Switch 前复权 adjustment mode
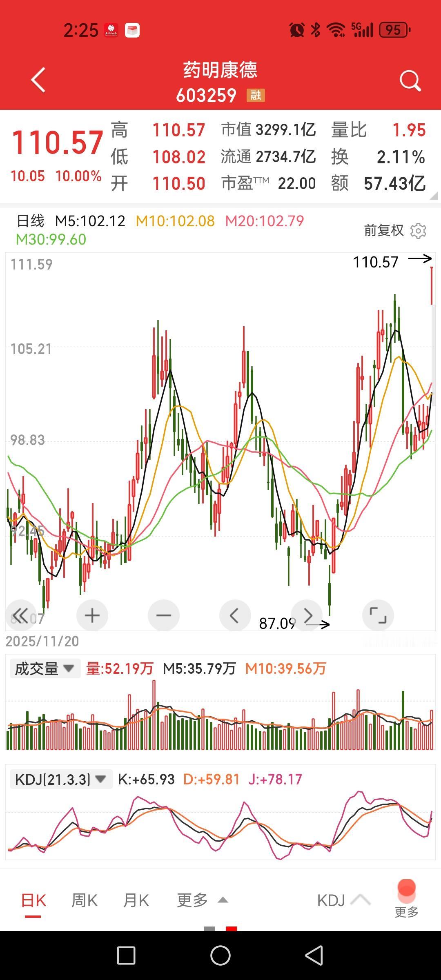441x980 pixels. [x=384, y=231]
